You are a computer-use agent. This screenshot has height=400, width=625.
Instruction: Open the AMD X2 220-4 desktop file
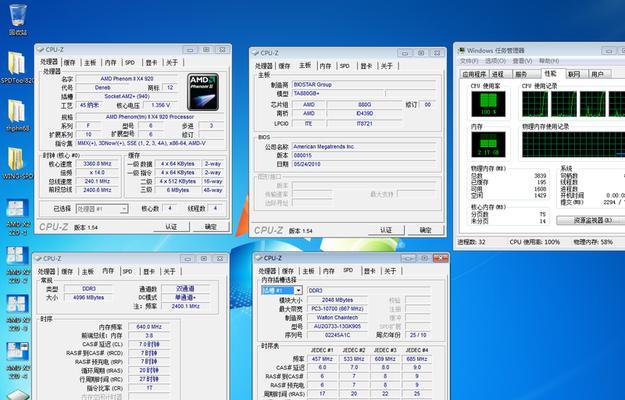coord(18,361)
